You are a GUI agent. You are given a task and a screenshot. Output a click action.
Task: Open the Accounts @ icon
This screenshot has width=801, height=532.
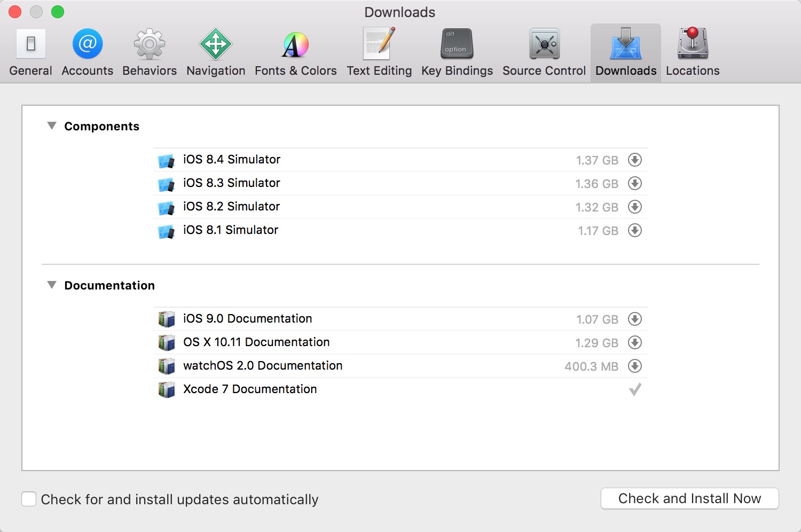(88, 44)
